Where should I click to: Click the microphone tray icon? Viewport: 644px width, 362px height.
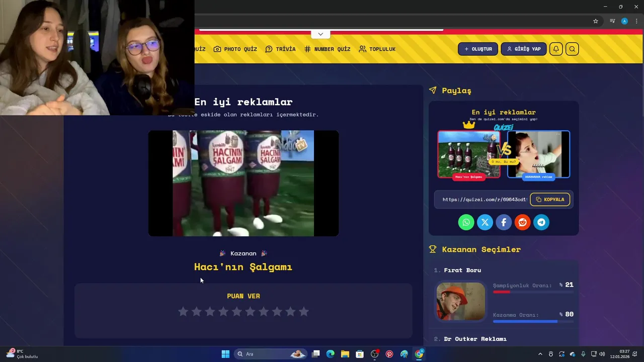pyautogui.click(x=583, y=354)
